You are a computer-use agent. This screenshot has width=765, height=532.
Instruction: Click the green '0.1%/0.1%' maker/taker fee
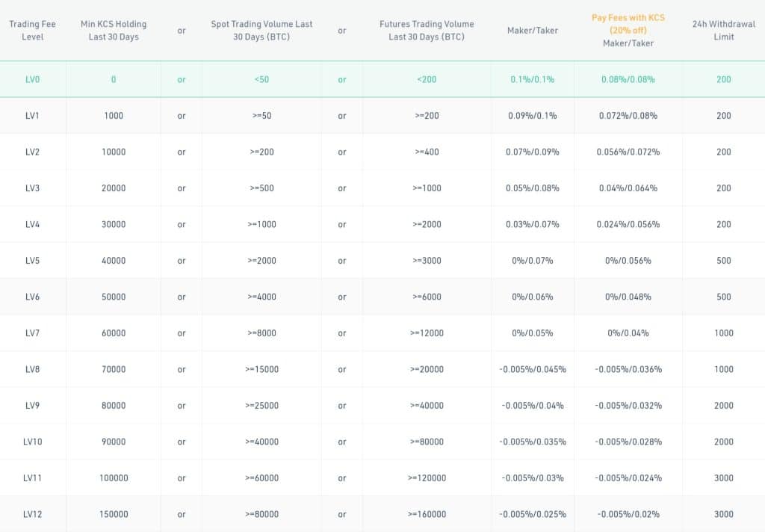click(x=533, y=79)
